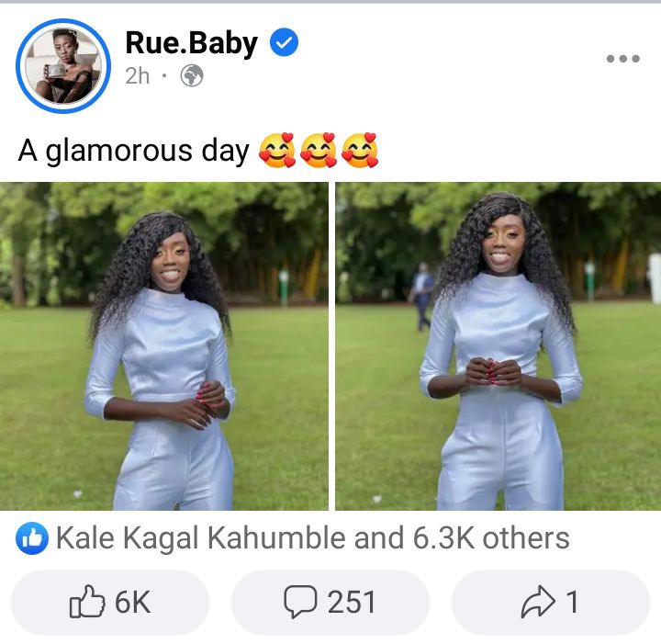
Task: Click the 6K likes count
Action: click(x=133, y=603)
